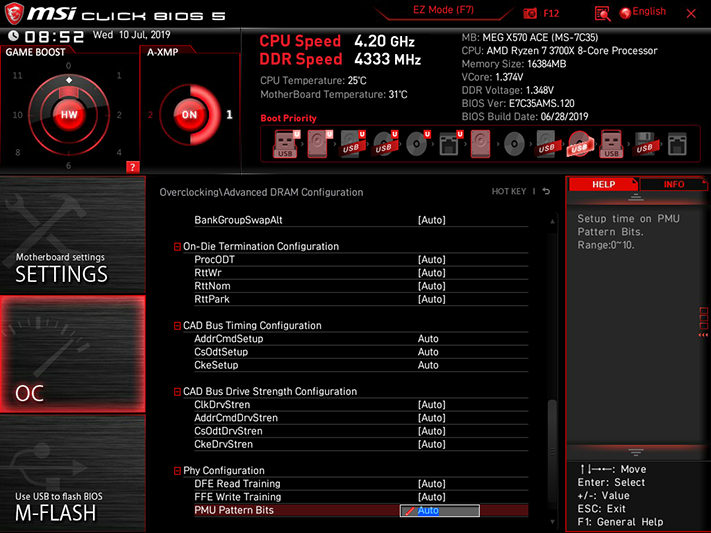Viewport: 711px width, 533px height.
Task: Open CkeDrvStren [Auto] dropdown
Action: tap(431, 444)
